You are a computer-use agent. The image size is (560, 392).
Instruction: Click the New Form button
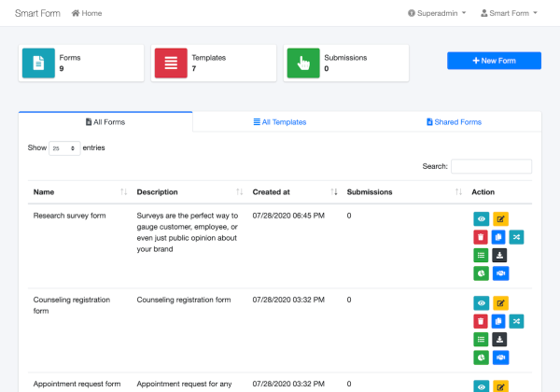pyautogui.click(x=494, y=61)
